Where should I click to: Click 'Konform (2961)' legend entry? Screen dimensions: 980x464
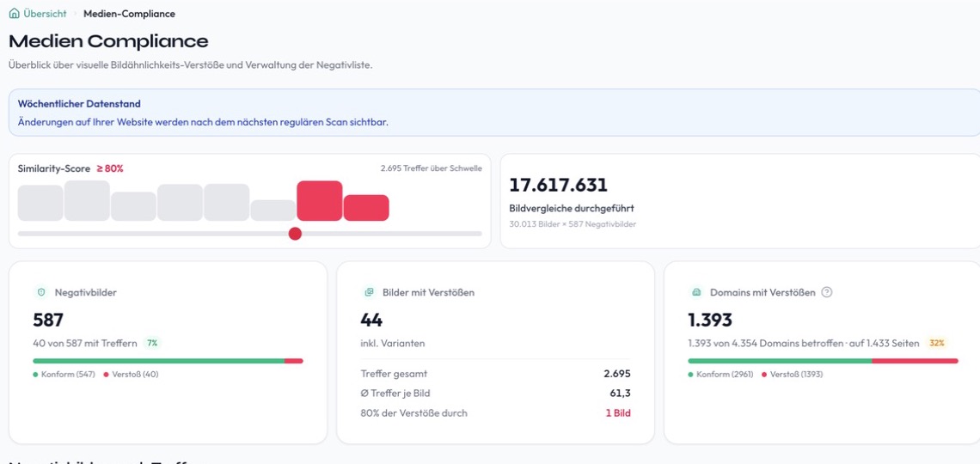pyautogui.click(x=721, y=375)
